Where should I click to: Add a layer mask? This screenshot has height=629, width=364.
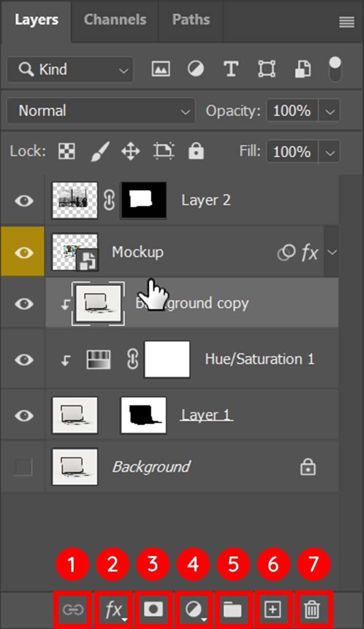click(x=153, y=610)
